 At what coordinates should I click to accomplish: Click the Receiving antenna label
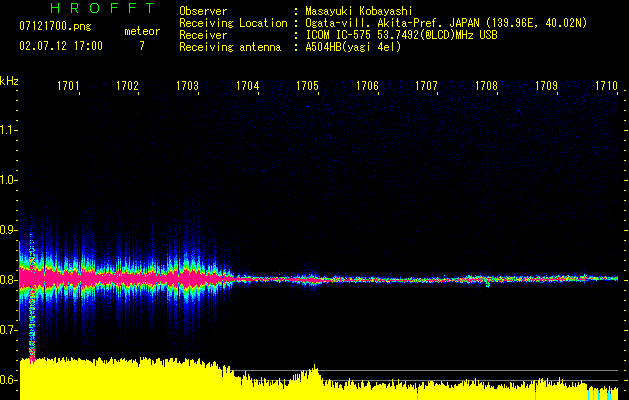[x=230, y=47]
